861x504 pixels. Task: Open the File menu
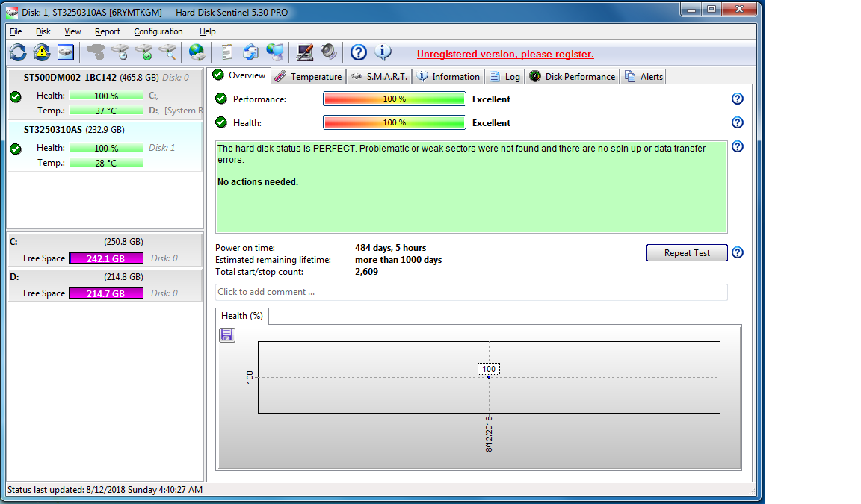pyautogui.click(x=16, y=31)
